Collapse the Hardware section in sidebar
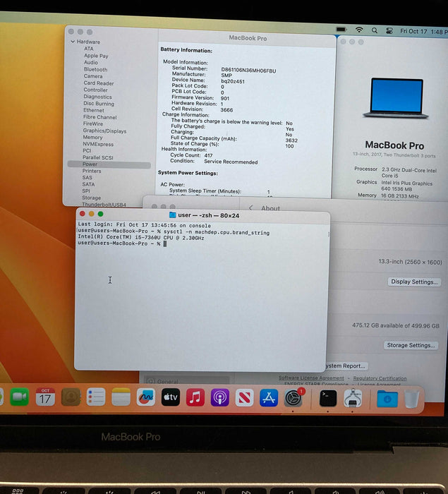Image resolution: width=448 pixels, height=494 pixels. coord(73,41)
